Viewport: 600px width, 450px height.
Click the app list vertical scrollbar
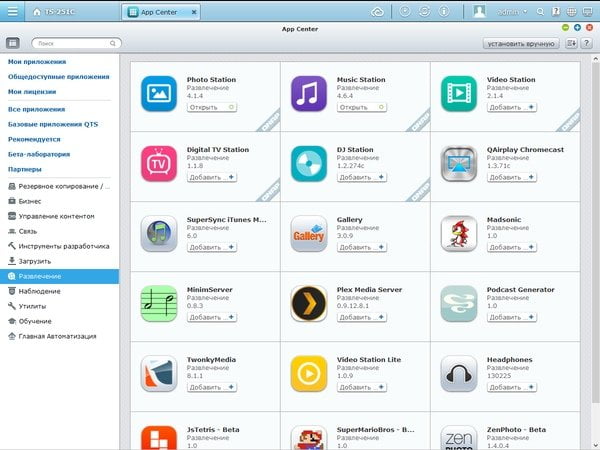tap(595, 233)
